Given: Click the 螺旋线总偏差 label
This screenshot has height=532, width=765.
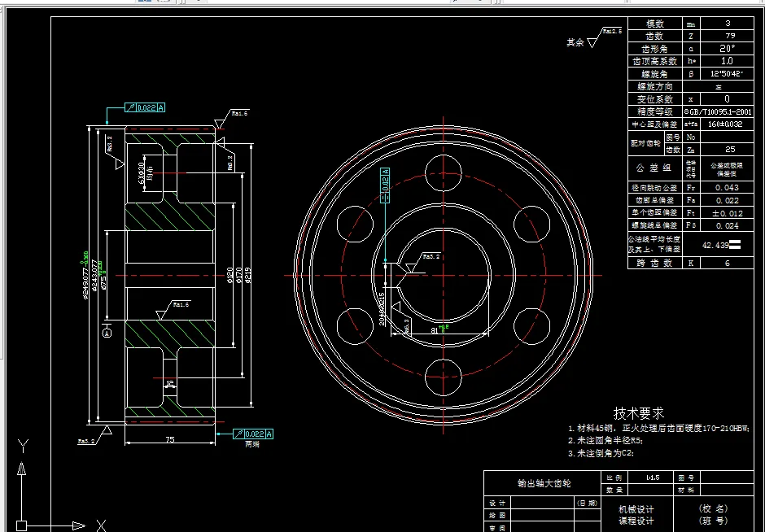Looking at the screenshot, I should 654,226.
